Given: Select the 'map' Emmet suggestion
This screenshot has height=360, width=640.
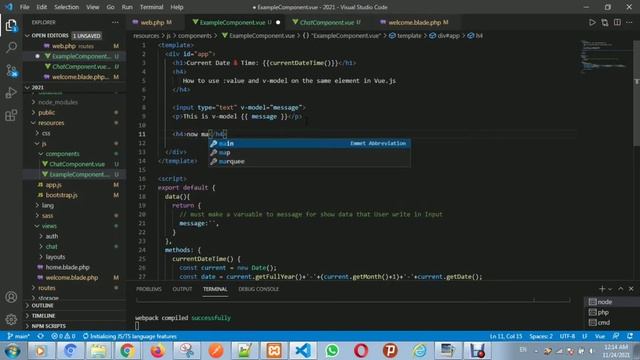Looking at the screenshot, I should click(x=309, y=153).
